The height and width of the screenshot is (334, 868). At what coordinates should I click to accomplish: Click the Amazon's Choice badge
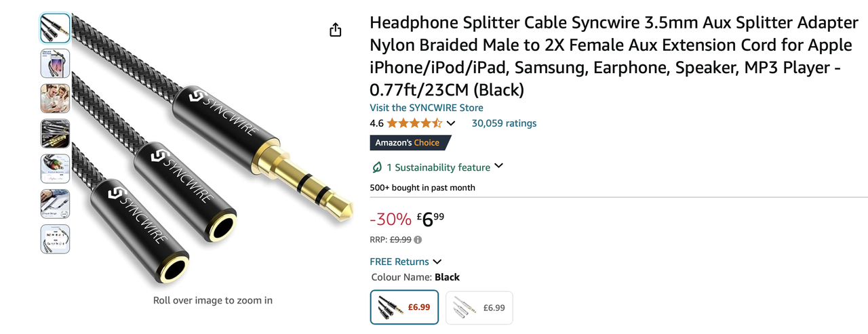[410, 143]
